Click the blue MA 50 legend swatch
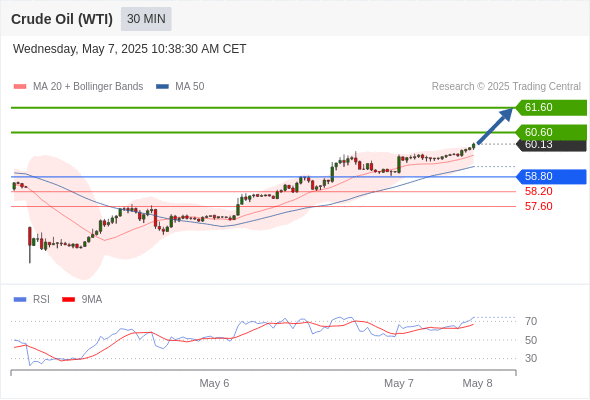 162,87
